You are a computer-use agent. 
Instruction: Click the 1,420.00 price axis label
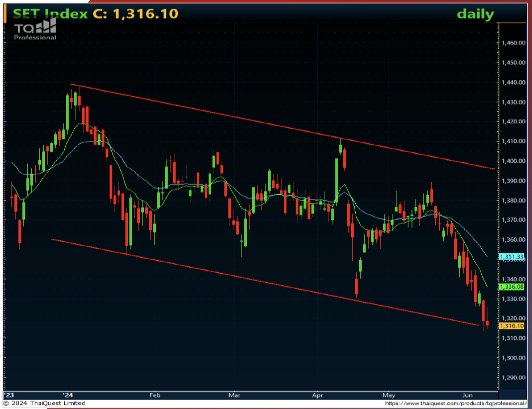click(514, 121)
